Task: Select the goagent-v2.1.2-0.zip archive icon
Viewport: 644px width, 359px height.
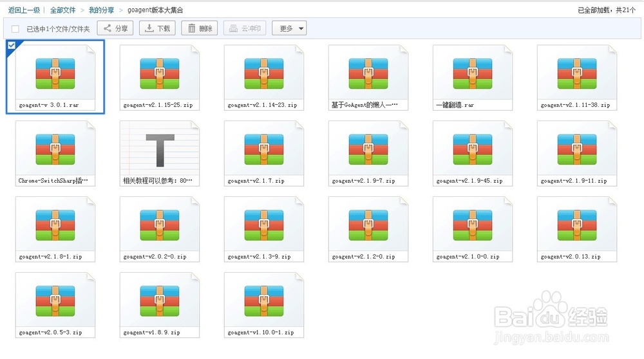Action: click(x=368, y=225)
